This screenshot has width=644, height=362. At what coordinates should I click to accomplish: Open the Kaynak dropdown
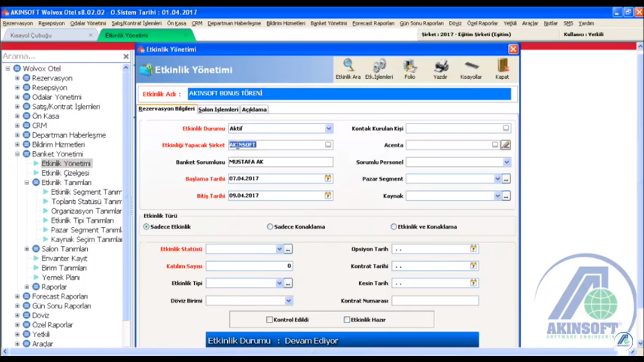coord(497,196)
